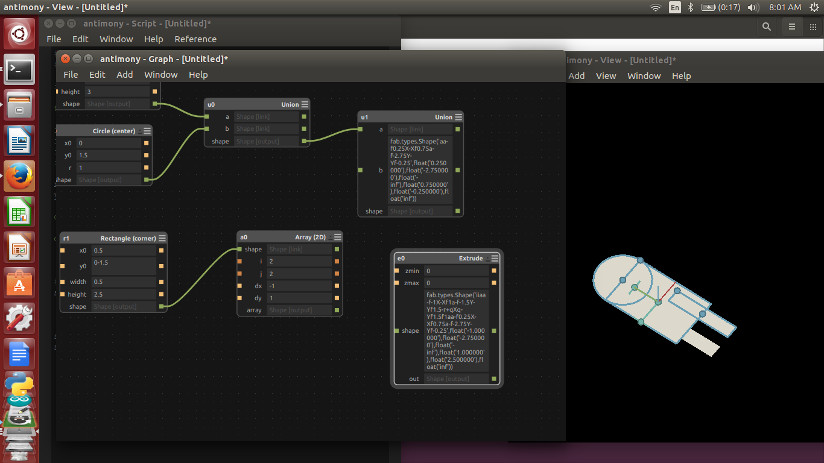824x463 pixels.
Task: Open Edit menu in Graph window
Action: tap(97, 75)
